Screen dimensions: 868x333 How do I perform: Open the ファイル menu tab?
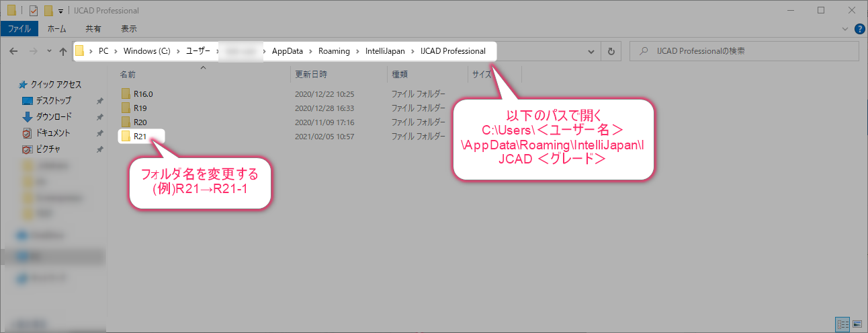tap(19, 29)
